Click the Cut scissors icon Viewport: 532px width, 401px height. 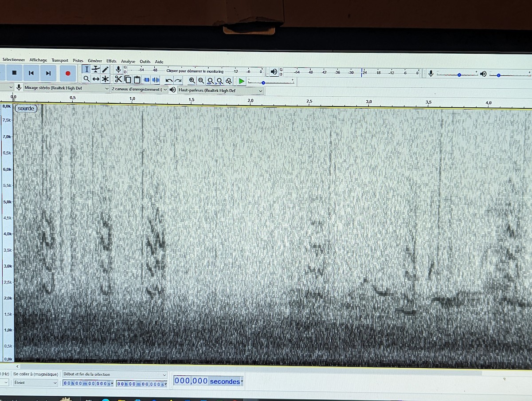point(118,79)
